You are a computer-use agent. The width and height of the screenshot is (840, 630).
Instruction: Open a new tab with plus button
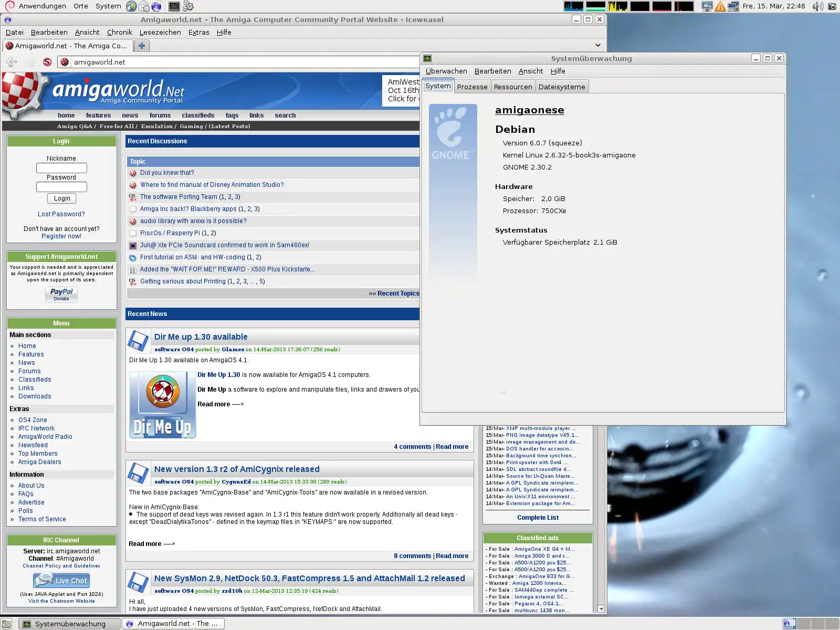pyautogui.click(x=142, y=46)
